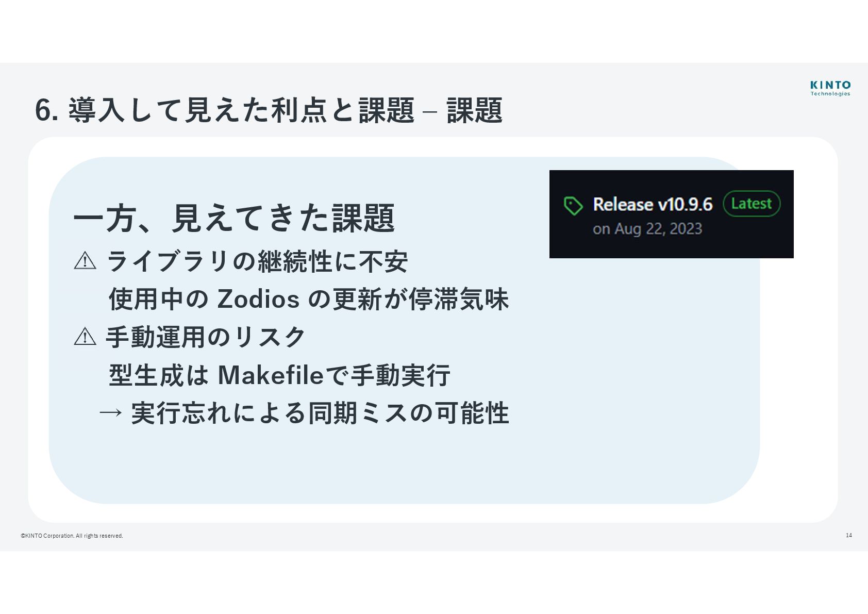The image size is (868, 614).
Task: Open the Release v10.9.6 link
Action: pos(653,204)
